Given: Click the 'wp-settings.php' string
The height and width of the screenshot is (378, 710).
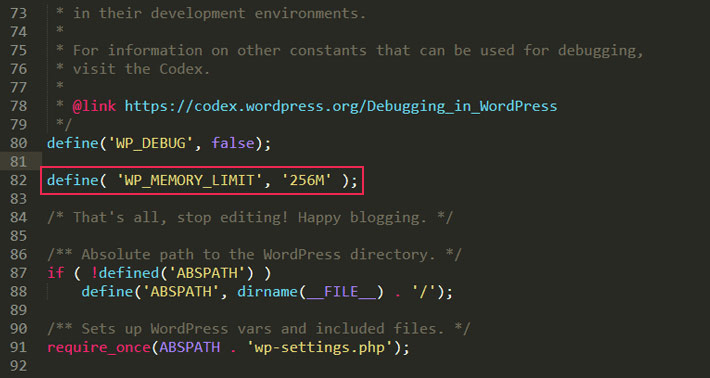Looking at the screenshot, I should click(x=320, y=347).
